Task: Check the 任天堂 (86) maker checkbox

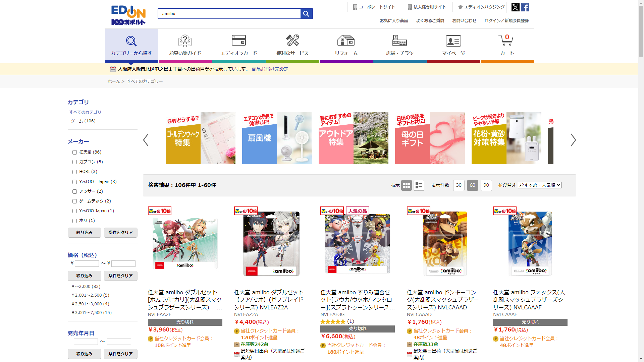Action: pyautogui.click(x=74, y=153)
